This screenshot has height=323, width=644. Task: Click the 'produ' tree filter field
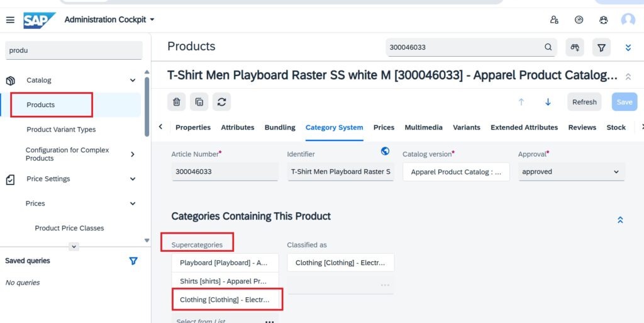(x=74, y=50)
